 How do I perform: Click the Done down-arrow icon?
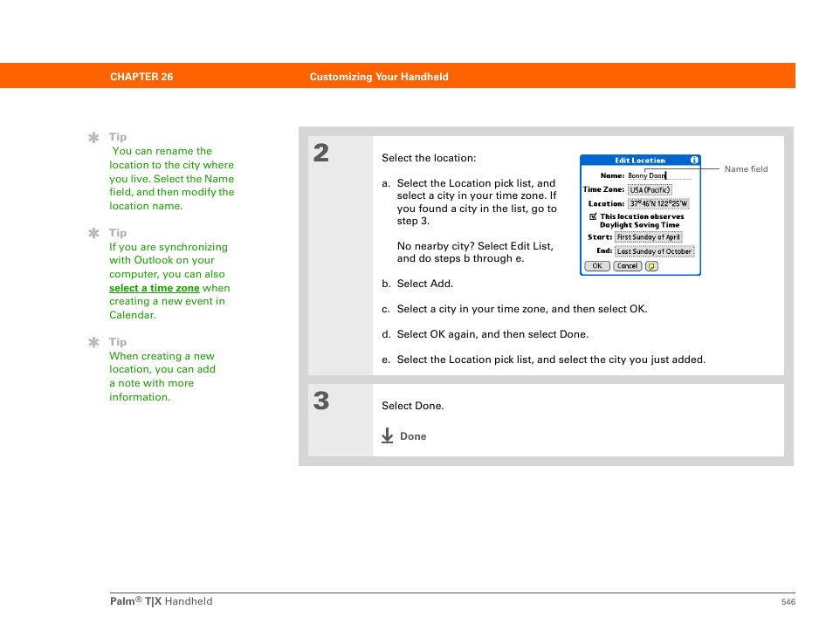click(388, 436)
